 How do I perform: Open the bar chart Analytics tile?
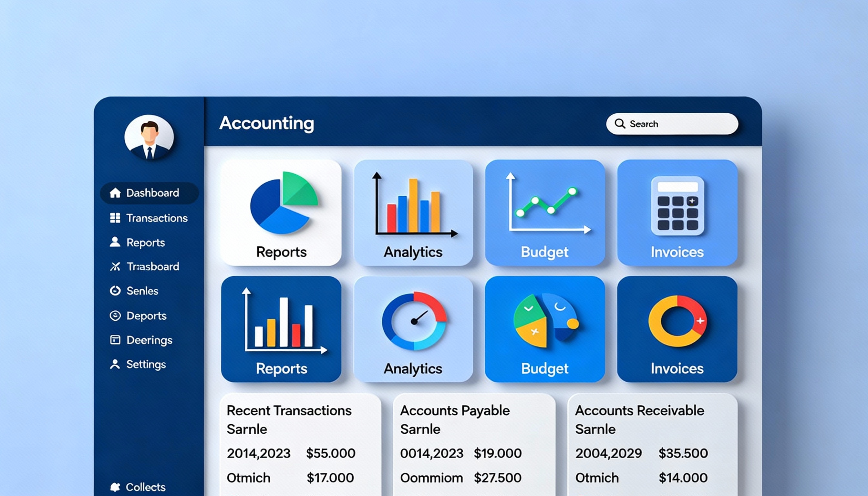[x=413, y=212]
